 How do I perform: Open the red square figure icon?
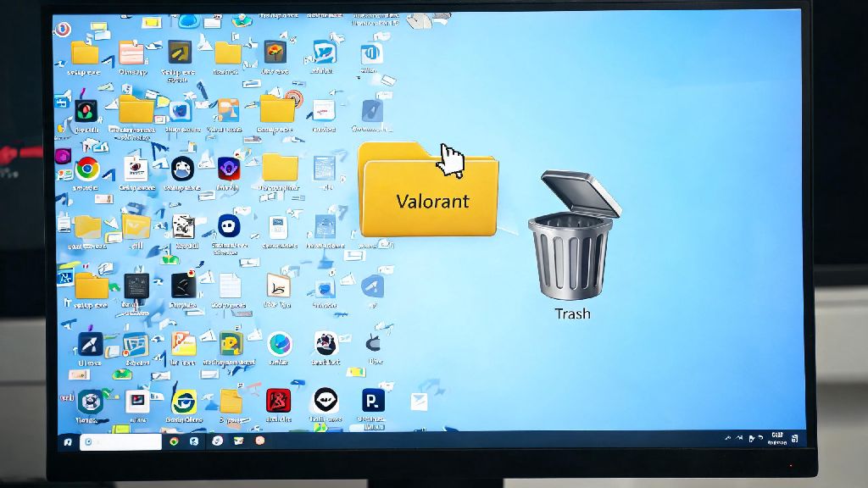tap(278, 401)
